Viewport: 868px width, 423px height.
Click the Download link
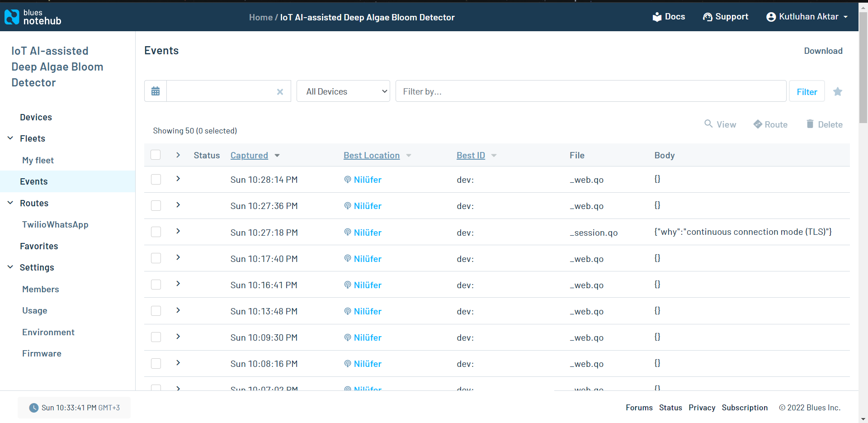[823, 51]
